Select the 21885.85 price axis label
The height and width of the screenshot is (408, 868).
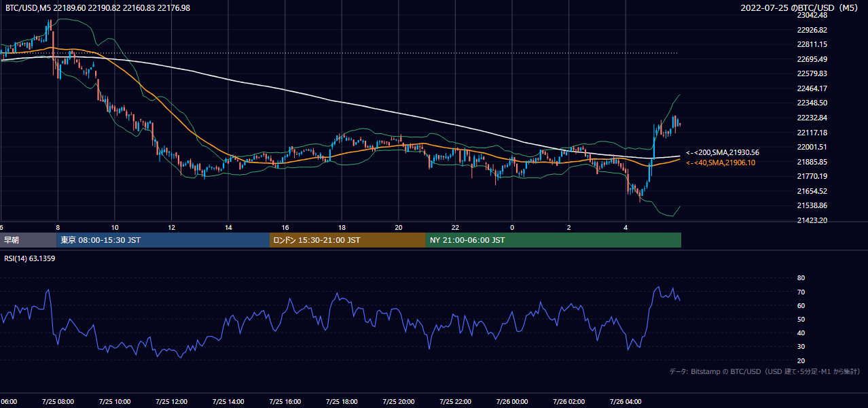(812, 162)
